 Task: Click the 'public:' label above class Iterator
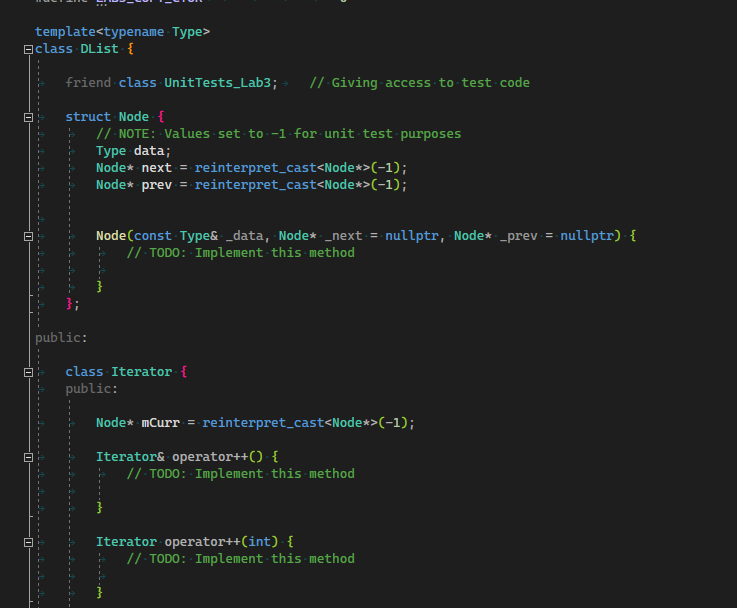[x=61, y=338]
